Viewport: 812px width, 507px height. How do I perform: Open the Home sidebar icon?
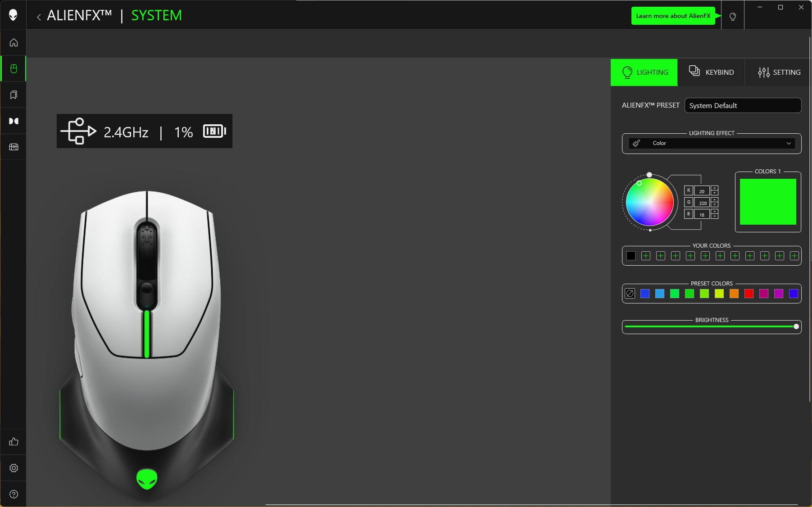(14, 42)
